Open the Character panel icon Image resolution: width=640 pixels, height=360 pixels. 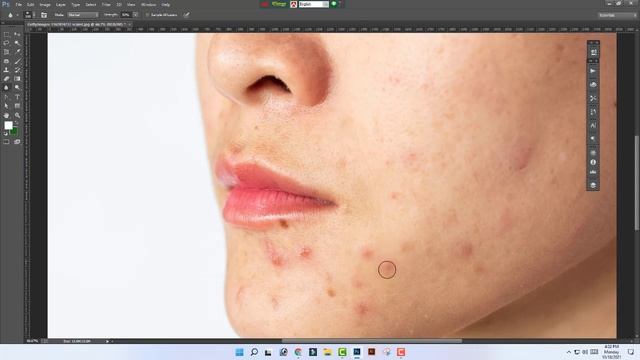click(x=593, y=125)
